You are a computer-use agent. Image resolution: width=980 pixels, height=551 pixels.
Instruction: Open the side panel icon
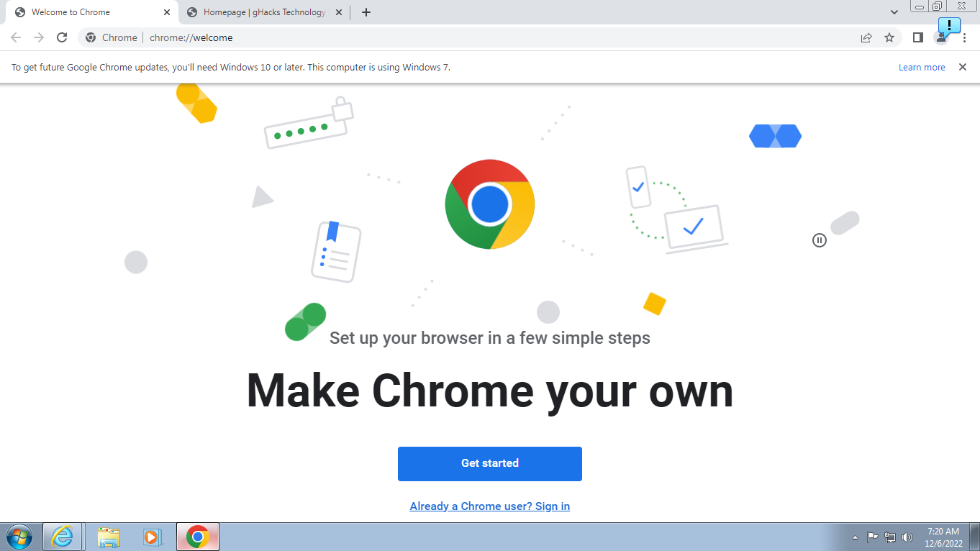click(x=917, y=37)
